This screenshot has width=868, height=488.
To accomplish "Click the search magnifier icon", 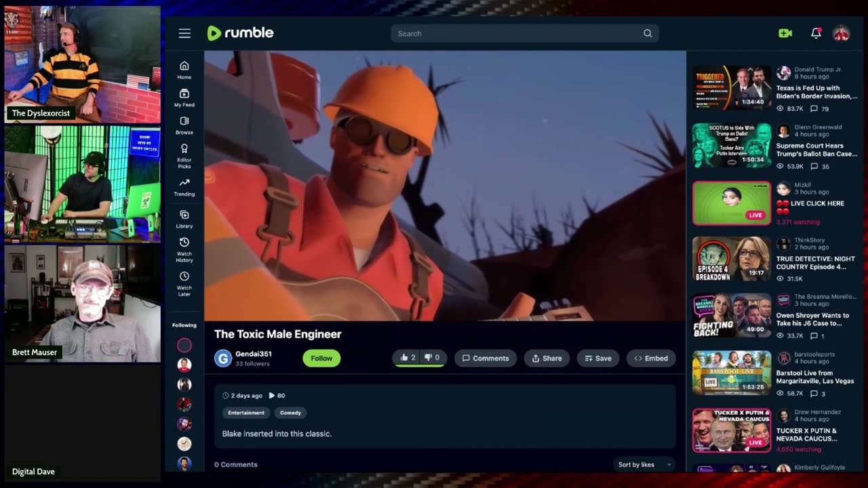I will pyautogui.click(x=648, y=33).
